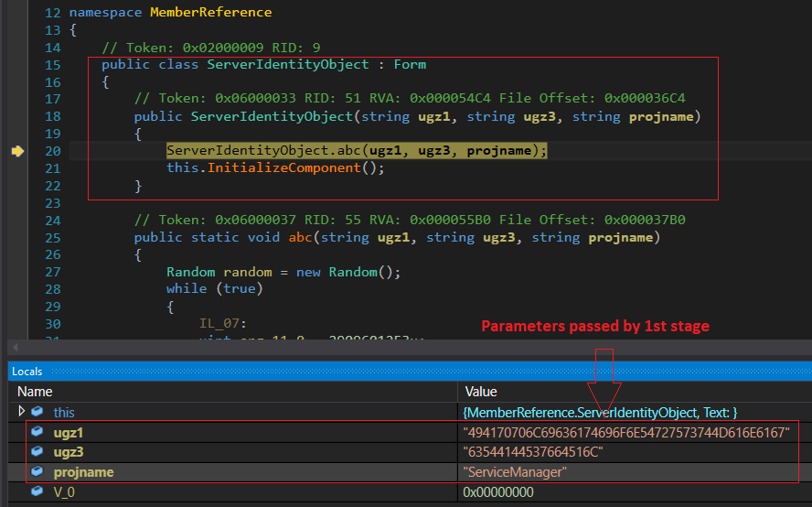The image size is (812, 507).
Task: Click the value 0x00000000 of V_0
Action: click(x=497, y=492)
